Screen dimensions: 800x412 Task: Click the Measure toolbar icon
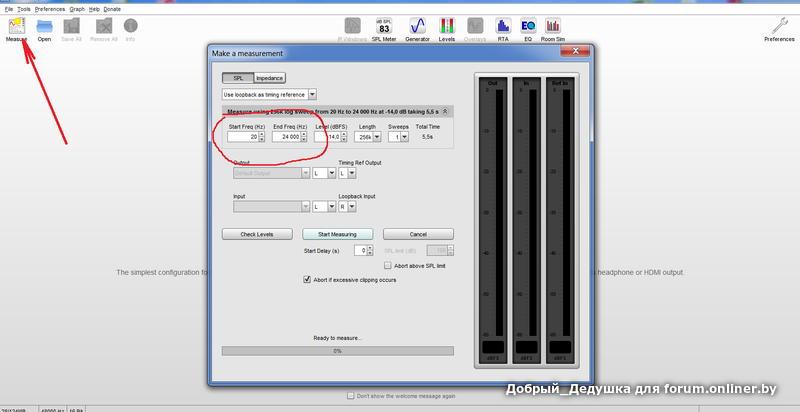pyautogui.click(x=17, y=26)
